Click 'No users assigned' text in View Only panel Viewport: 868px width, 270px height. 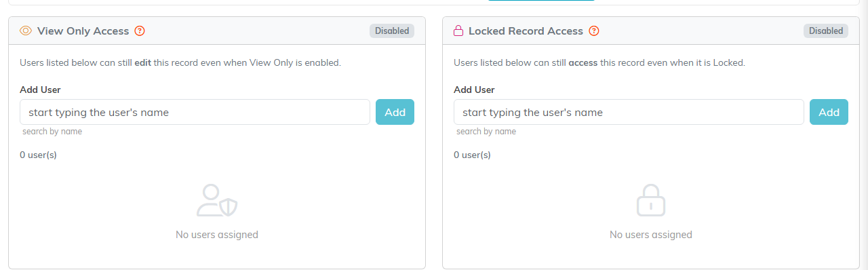coord(217,235)
